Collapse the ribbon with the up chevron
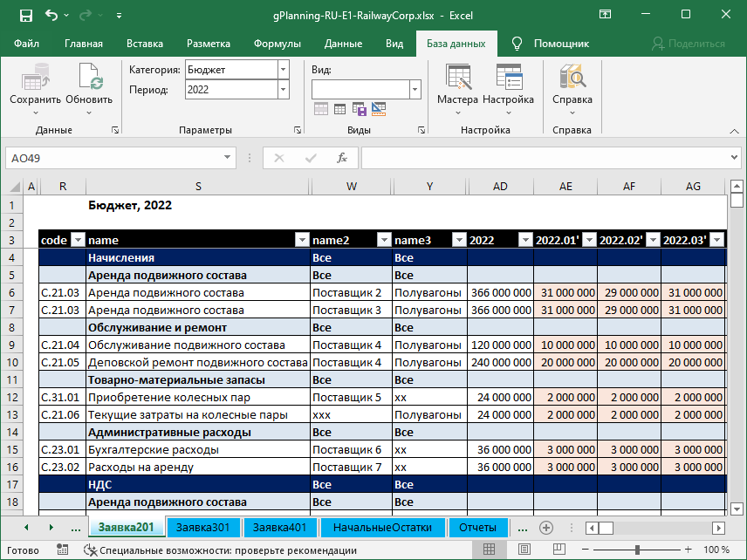 pos(734,131)
